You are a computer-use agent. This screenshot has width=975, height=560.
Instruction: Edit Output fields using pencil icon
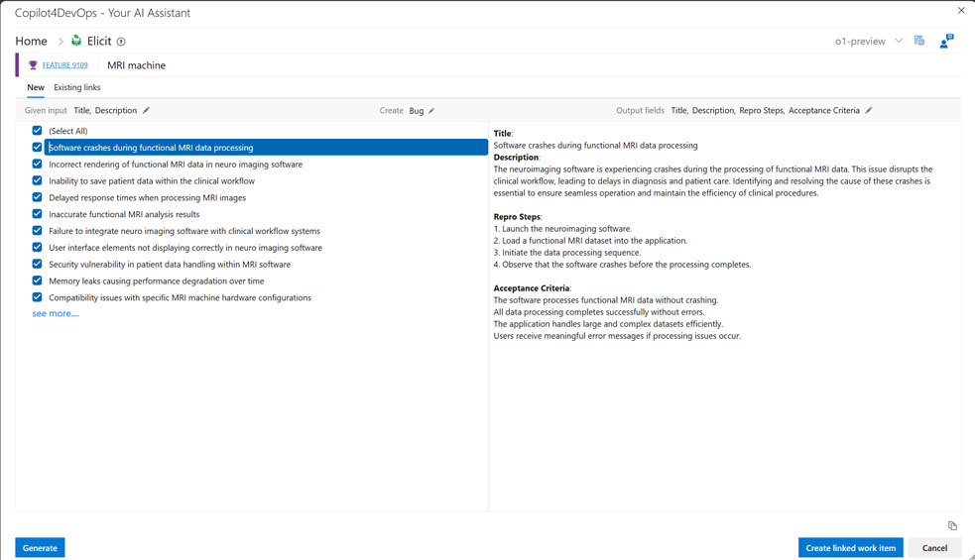pos(869,111)
